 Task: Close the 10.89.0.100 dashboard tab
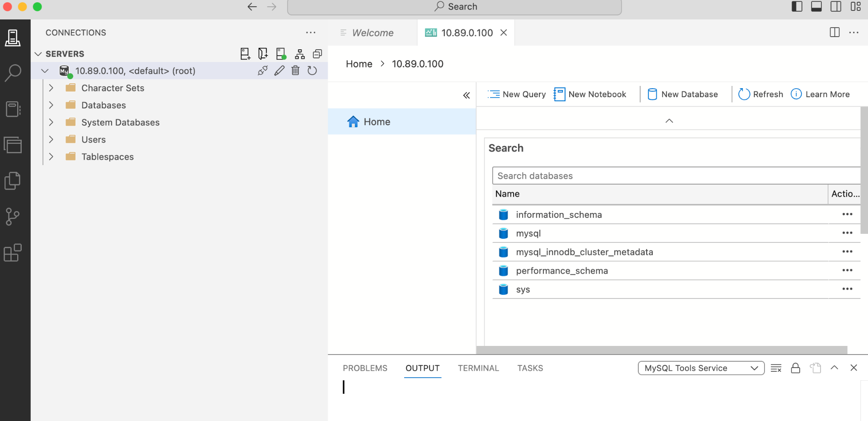(x=504, y=33)
